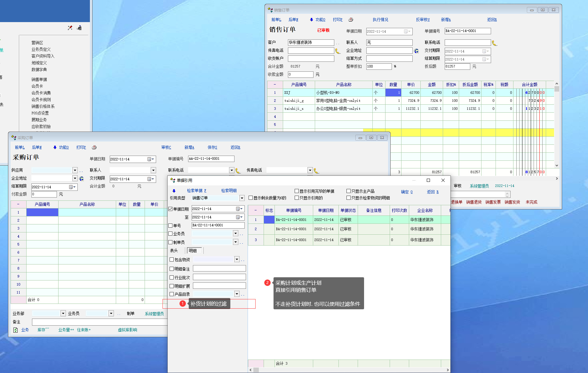Click blue down-arrow icon in 单据引用 dialog
This screenshot has height=373, width=588.
tap(174, 191)
